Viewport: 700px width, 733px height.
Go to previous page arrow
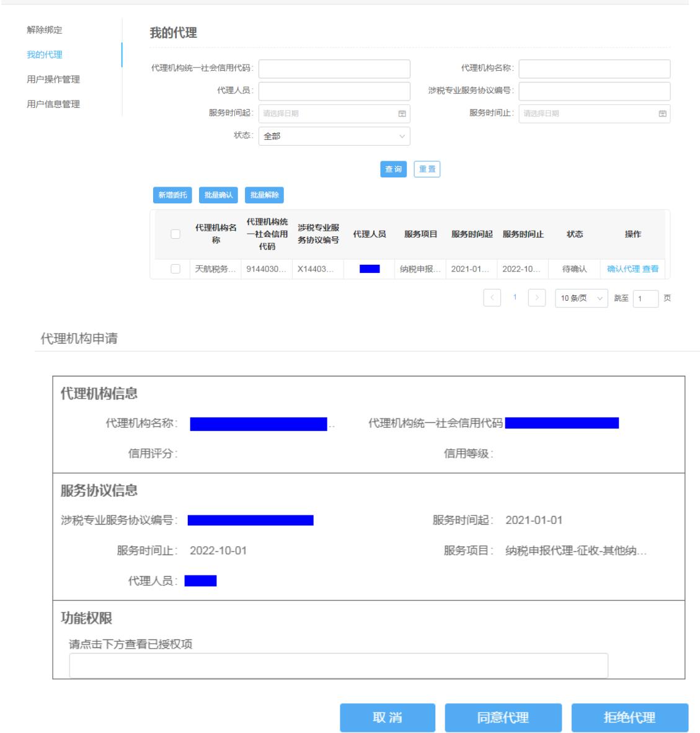pos(492,298)
